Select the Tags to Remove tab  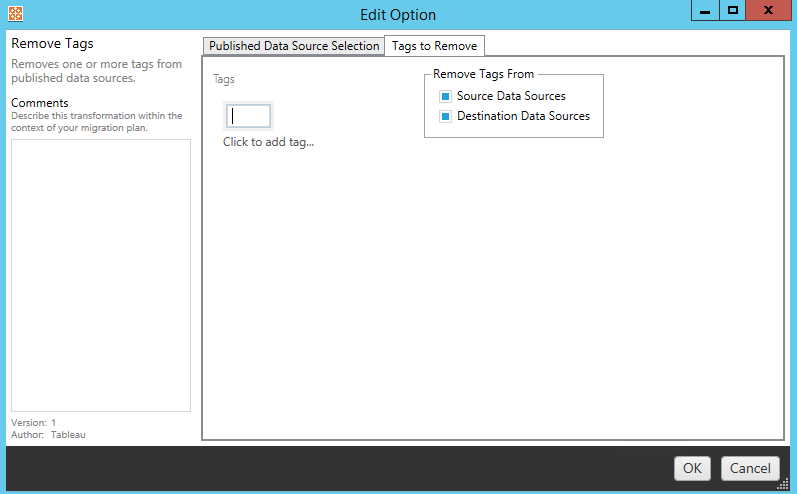coord(434,46)
